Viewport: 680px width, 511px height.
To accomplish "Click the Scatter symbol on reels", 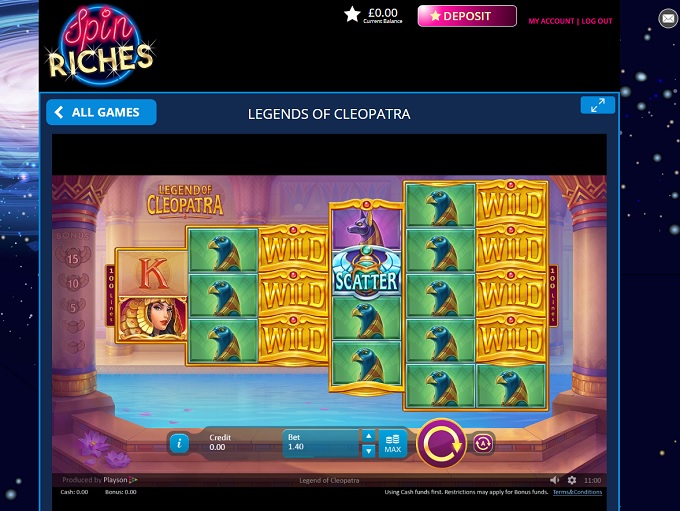I will [x=366, y=273].
